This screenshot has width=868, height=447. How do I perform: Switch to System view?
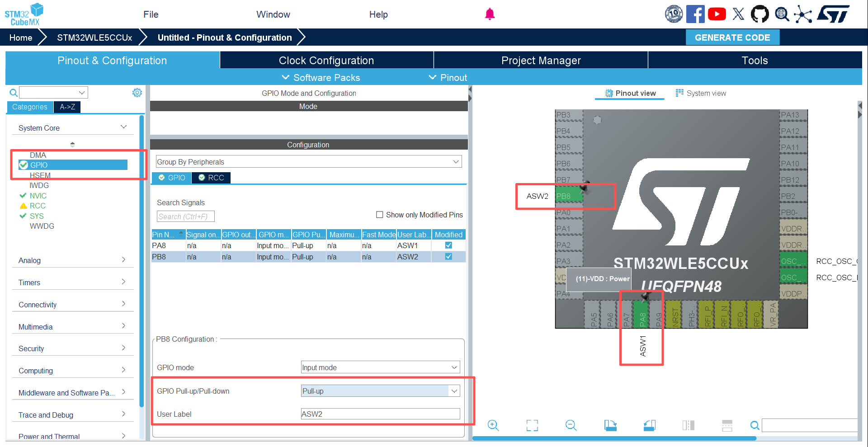click(x=701, y=93)
